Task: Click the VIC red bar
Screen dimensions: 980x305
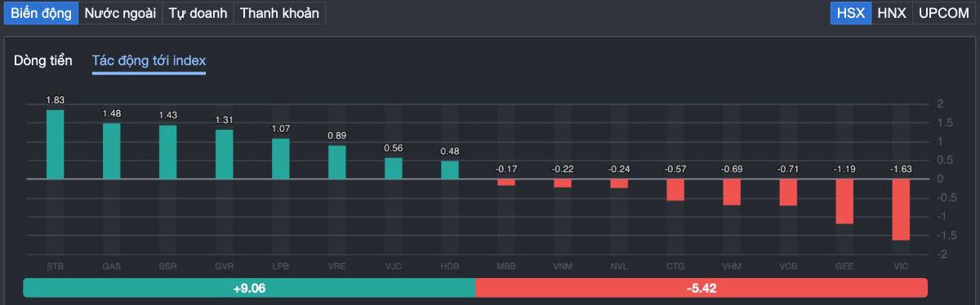Action: tap(901, 209)
